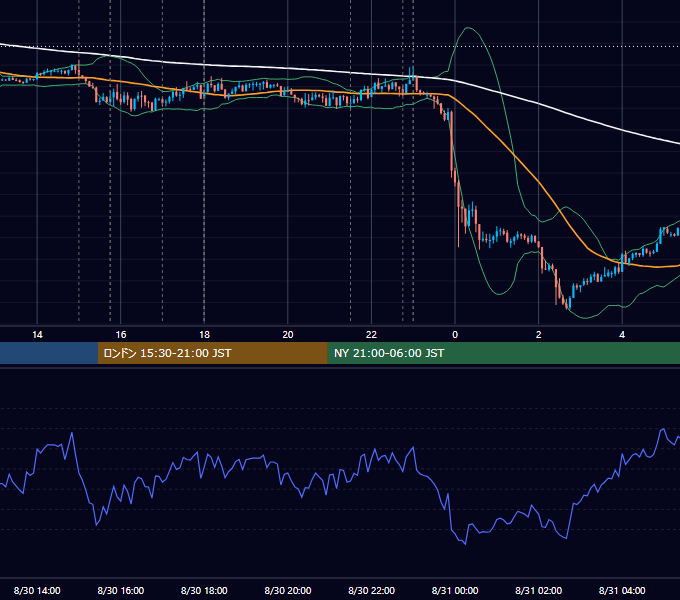Click the 8/31 02:00 date label
680x600 pixels.
(x=538, y=590)
